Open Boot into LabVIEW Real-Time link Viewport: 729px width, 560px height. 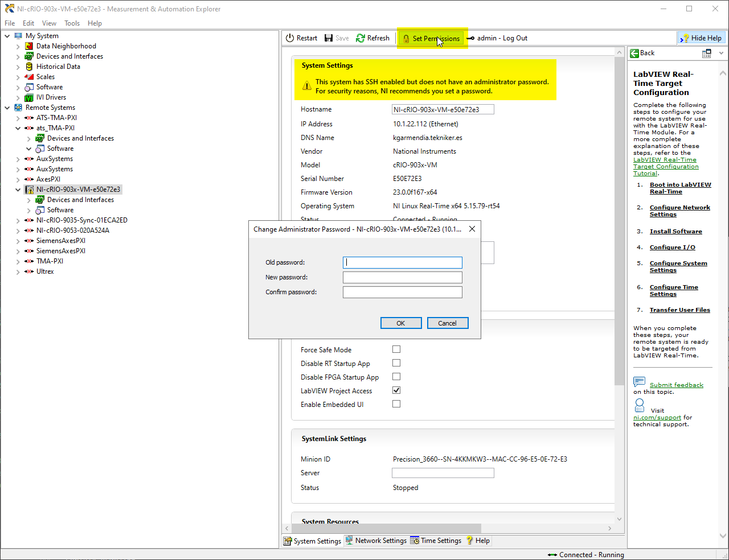tap(680, 188)
